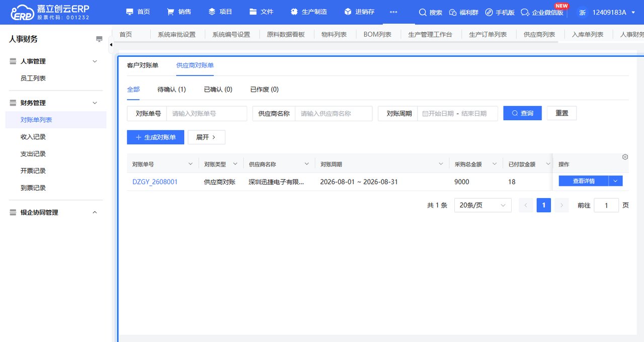Open the 对账周期 column dropdown arrow
The width and height of the screenshot is (644, 342).
point(441,164)
